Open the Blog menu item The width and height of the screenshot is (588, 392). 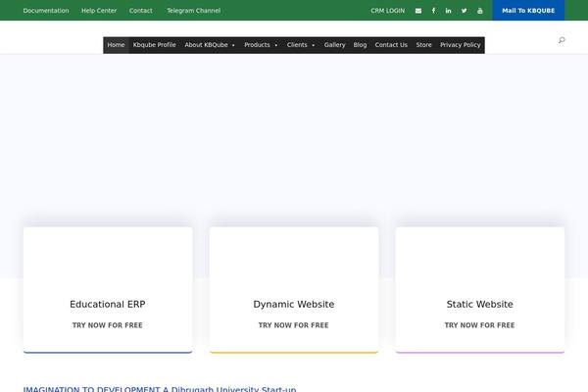point(360,45)
